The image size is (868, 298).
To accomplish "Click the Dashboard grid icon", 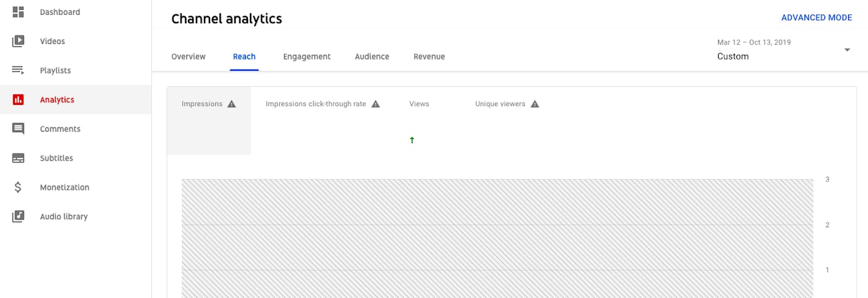I will (19, 12).
